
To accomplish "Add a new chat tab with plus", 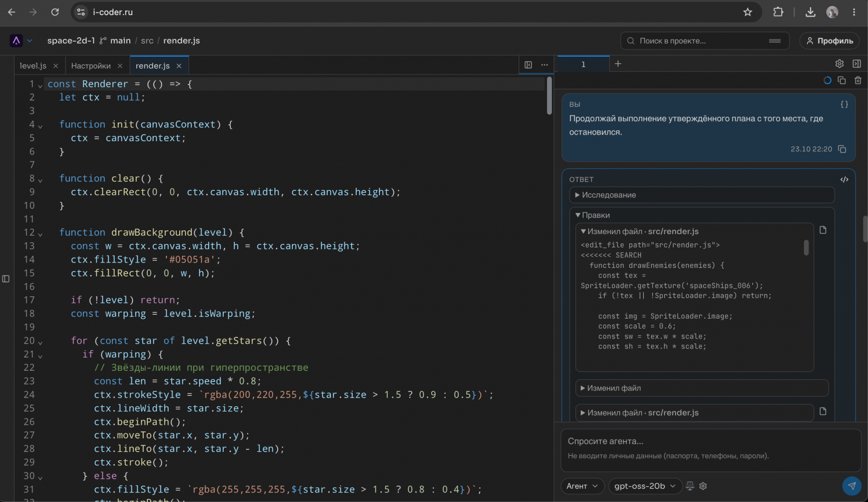I will 618,64.
